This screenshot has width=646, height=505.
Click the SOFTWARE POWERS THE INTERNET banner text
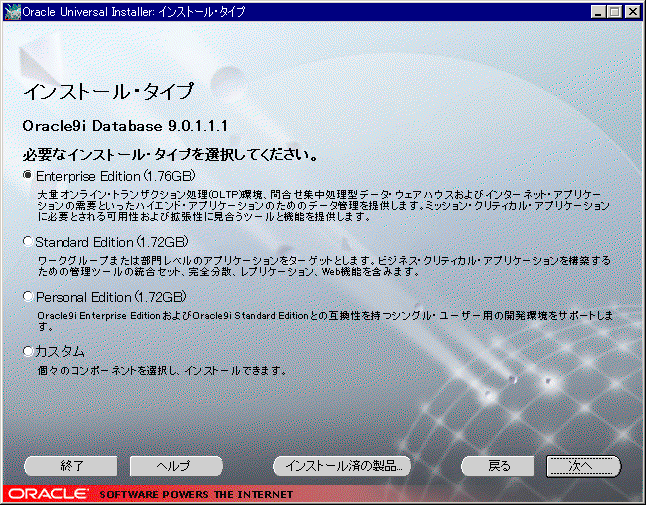pyautogui.click(x=196, y=494)
